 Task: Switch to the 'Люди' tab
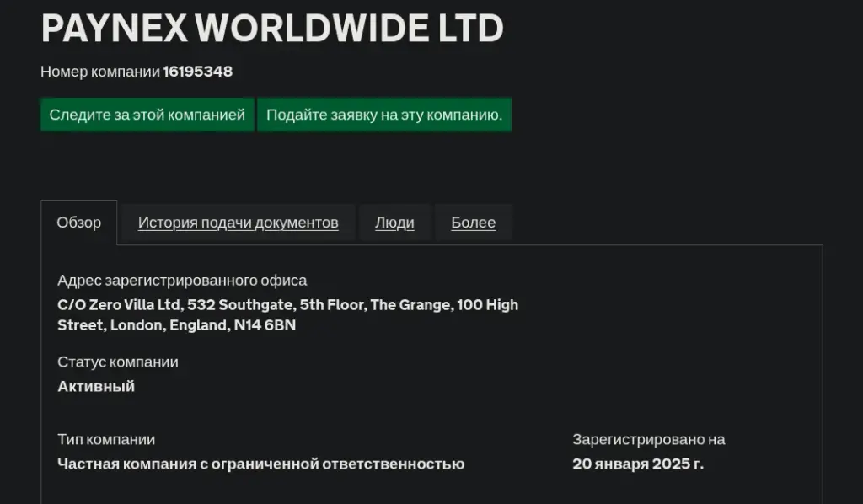point(394,223)
